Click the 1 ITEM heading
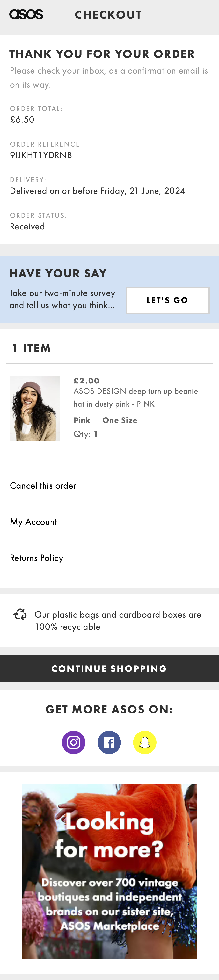 coord(32,348)
